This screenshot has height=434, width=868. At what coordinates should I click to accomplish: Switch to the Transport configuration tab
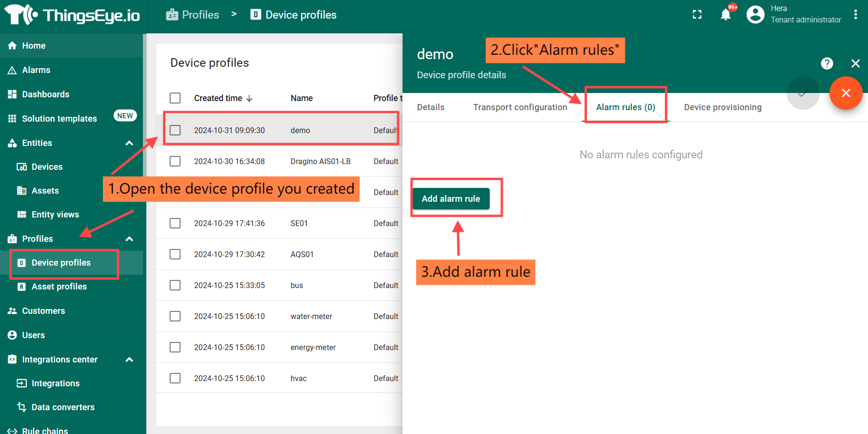pos(520,107)
